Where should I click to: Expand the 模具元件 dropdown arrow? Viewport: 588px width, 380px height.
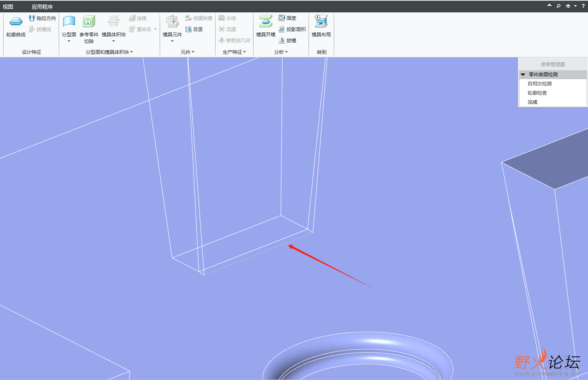click(172, 42)
